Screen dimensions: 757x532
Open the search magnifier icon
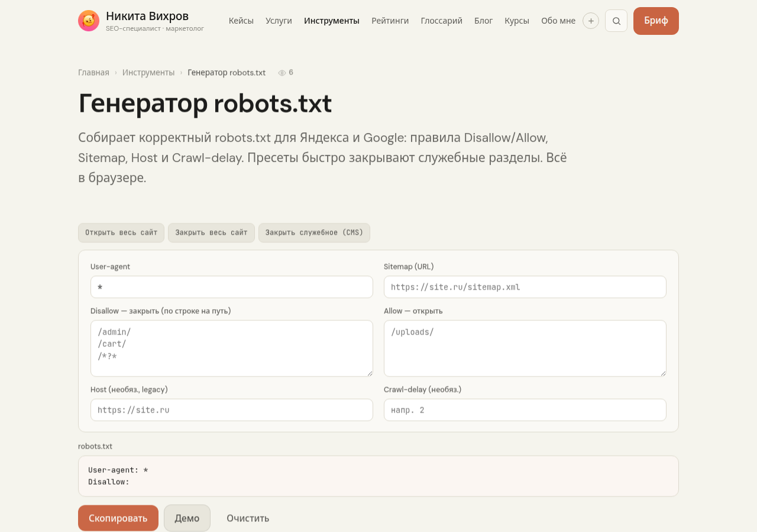click(616, 21)
